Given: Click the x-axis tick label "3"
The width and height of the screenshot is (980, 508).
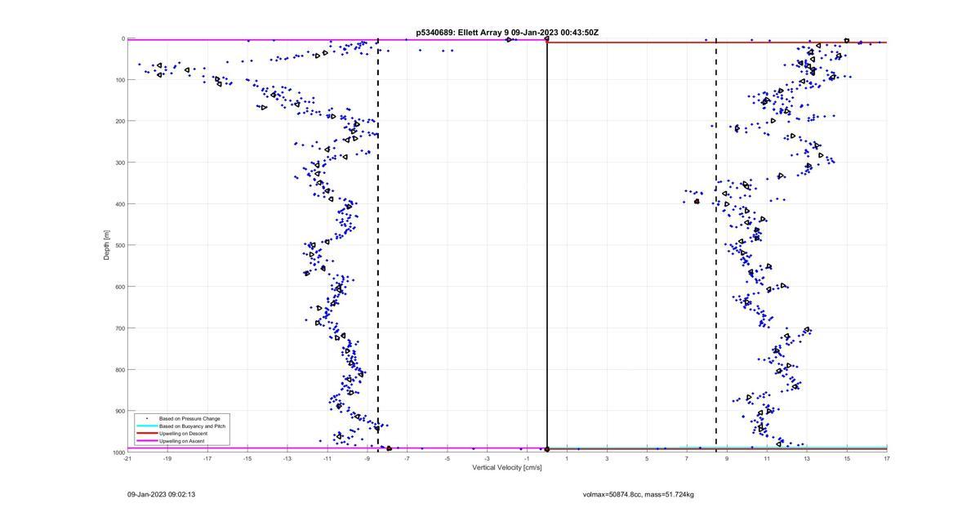Looking at the screenshot, I should [x=607, y=459].
